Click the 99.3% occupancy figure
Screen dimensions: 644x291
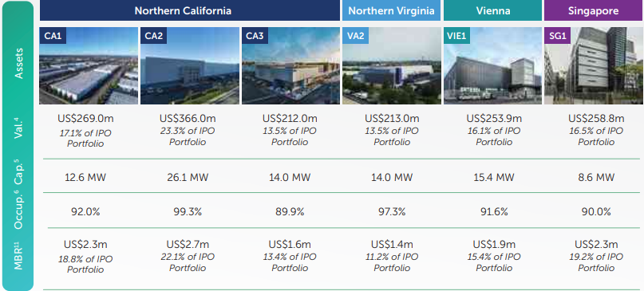coord(188,212)
